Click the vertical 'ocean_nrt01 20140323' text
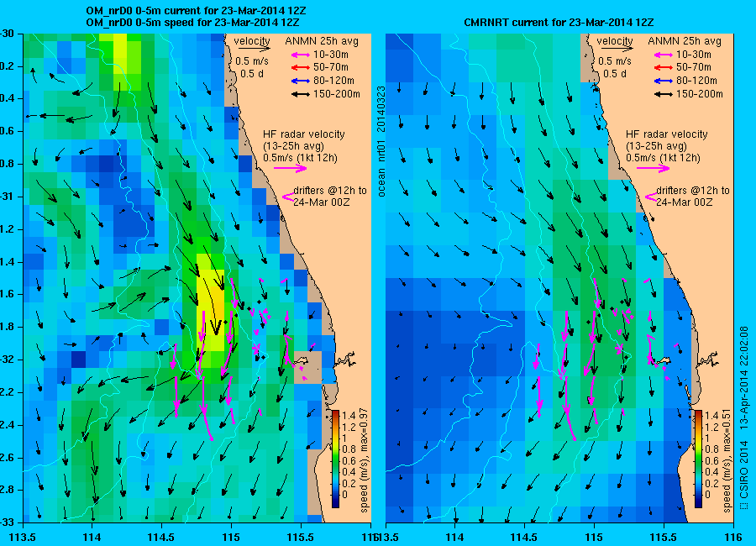The image size is (756, 546). pos(381,141)
